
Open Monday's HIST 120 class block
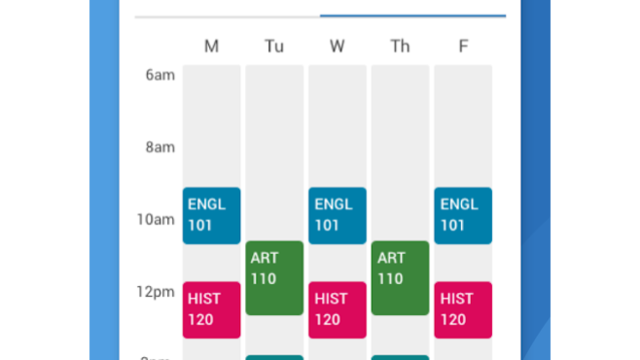[211, 310]
